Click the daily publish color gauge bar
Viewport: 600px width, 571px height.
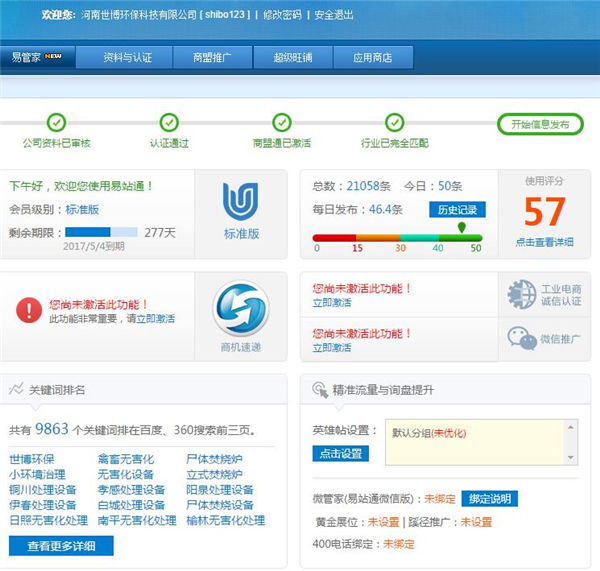tap(397, 237)
